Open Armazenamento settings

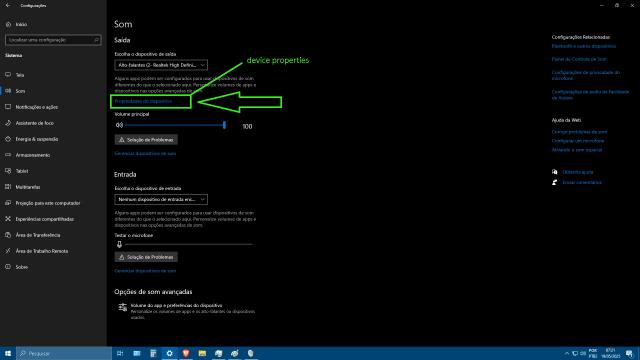pyautogui.click(x=33, y=155)
